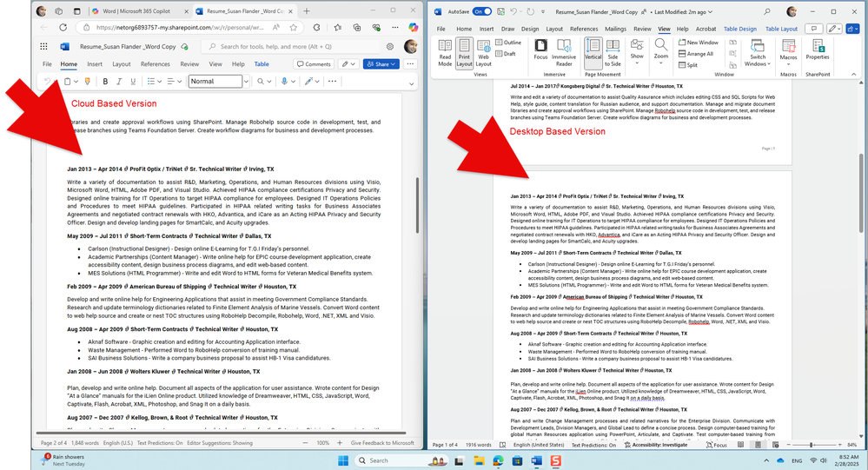868x470 pixels.
Task: Switch to Web Layout view
Action: [x=483, y=53]
